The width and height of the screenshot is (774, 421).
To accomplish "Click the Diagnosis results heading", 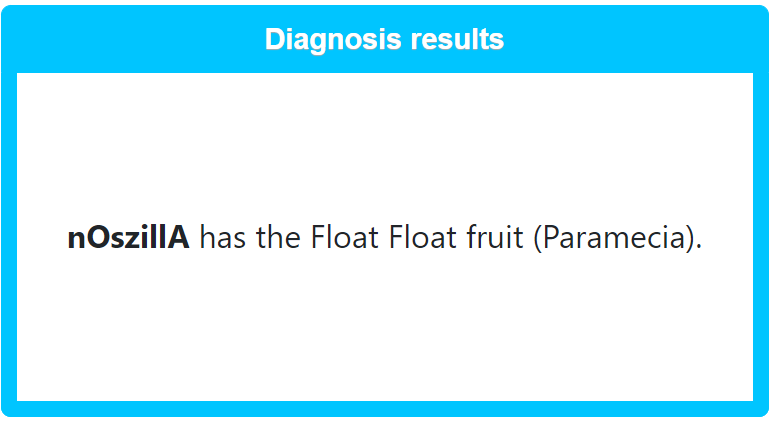I will pyautogui.click(x=384, y=39).
